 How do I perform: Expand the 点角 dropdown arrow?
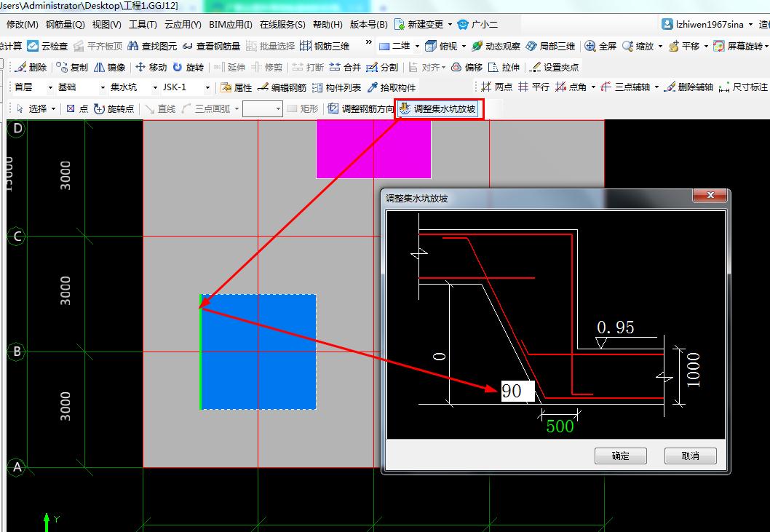click(x=593, y=87)
